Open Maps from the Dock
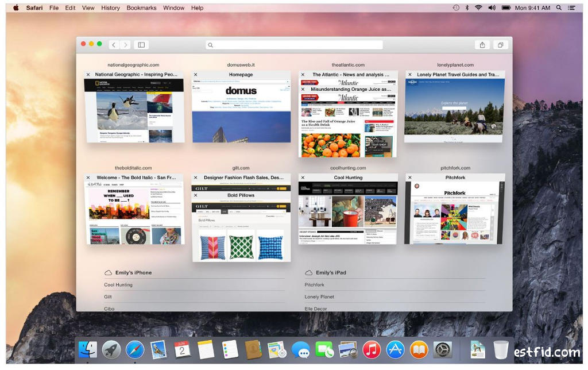This screenshot has height=370, width=588. coord(277,350)
